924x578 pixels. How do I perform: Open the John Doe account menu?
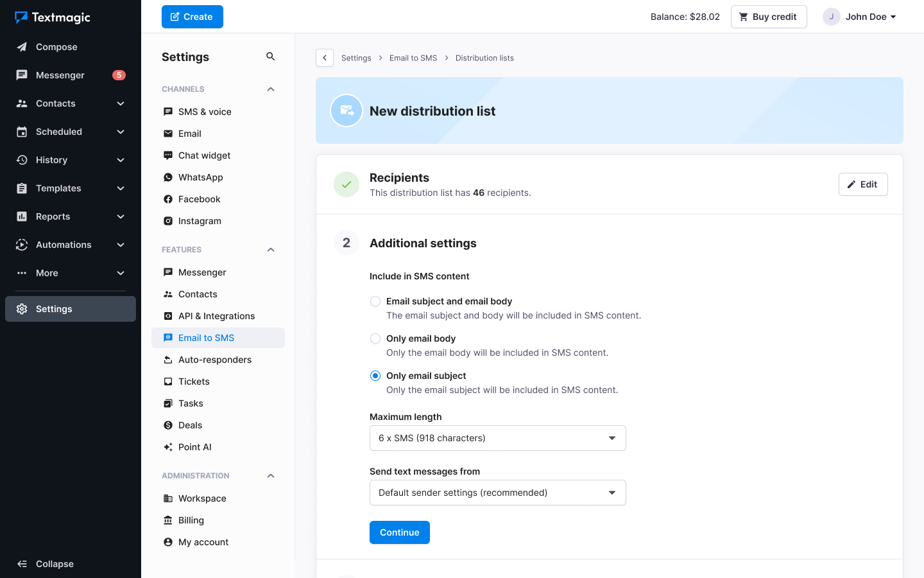tap(859, 16)
